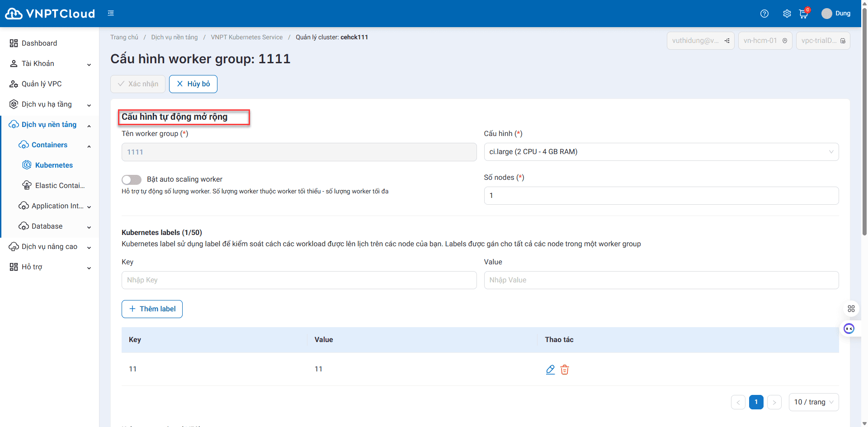The height and width of the screenshot is (427, 868).
Task: Collapse sidebar using the hamburger menu icon
Action: (111, 14)
